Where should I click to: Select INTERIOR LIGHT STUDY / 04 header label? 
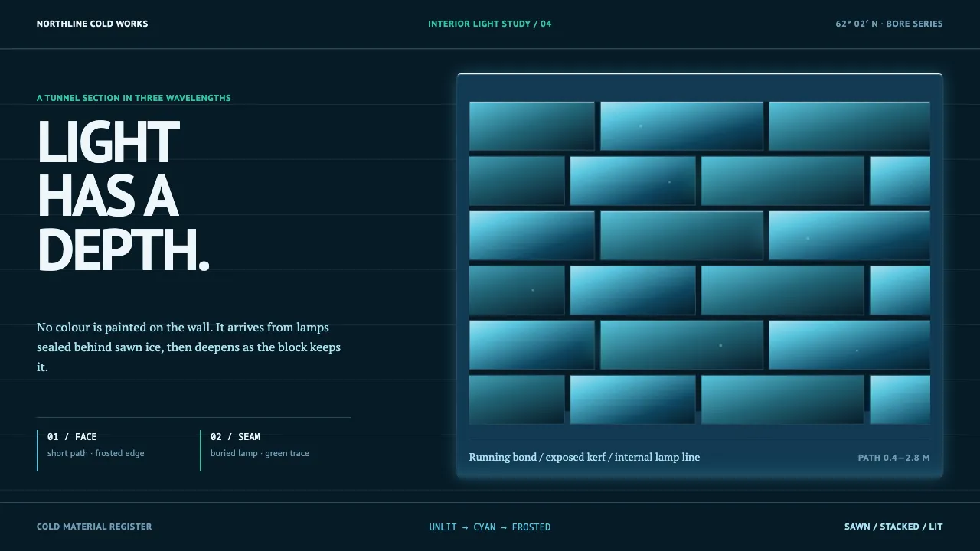(x=490, y=24)
